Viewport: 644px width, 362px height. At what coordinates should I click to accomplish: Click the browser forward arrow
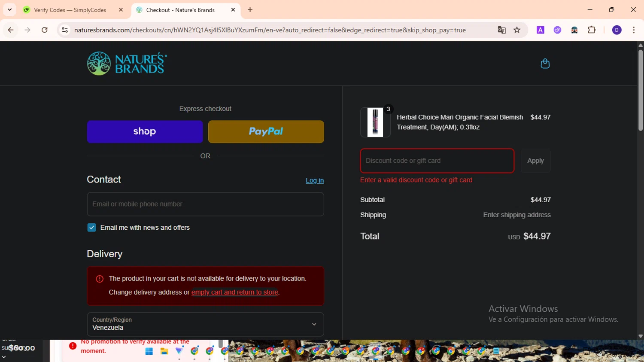(27, 30)
